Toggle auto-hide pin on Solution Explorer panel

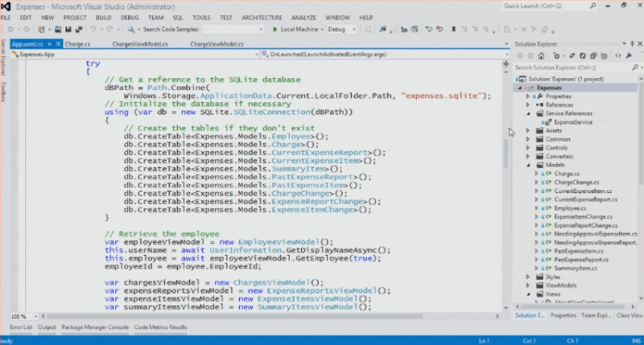click(632, 44)
